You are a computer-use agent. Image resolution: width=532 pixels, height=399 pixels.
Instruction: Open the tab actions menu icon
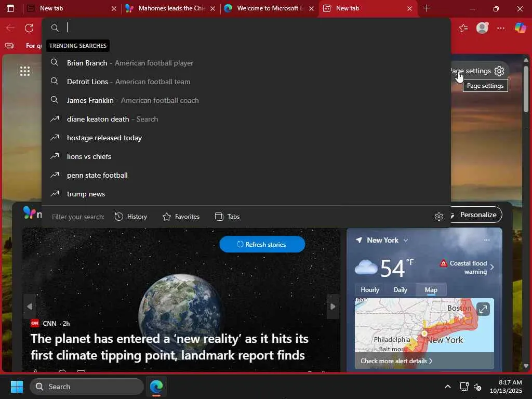click(x=10, y=8)
